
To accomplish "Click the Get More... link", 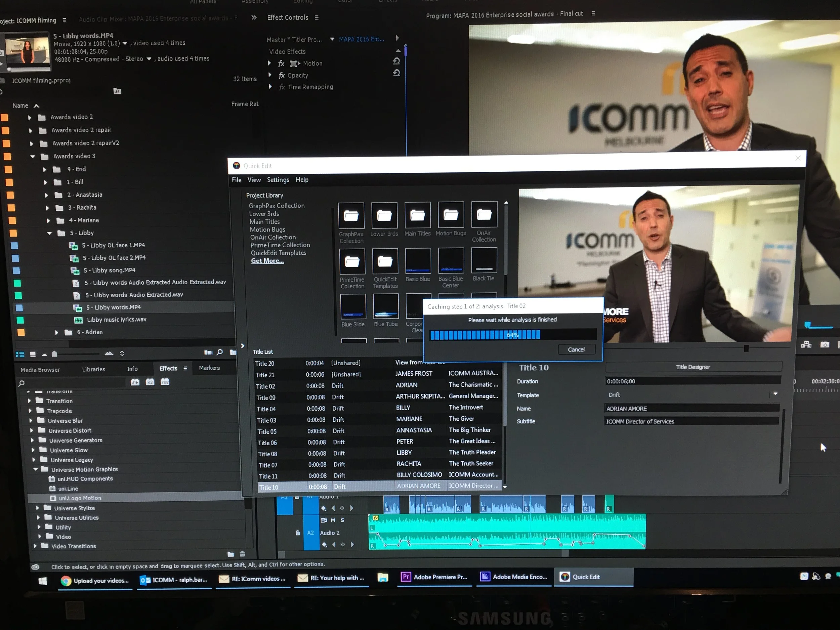I will click(x=267, y=261).
